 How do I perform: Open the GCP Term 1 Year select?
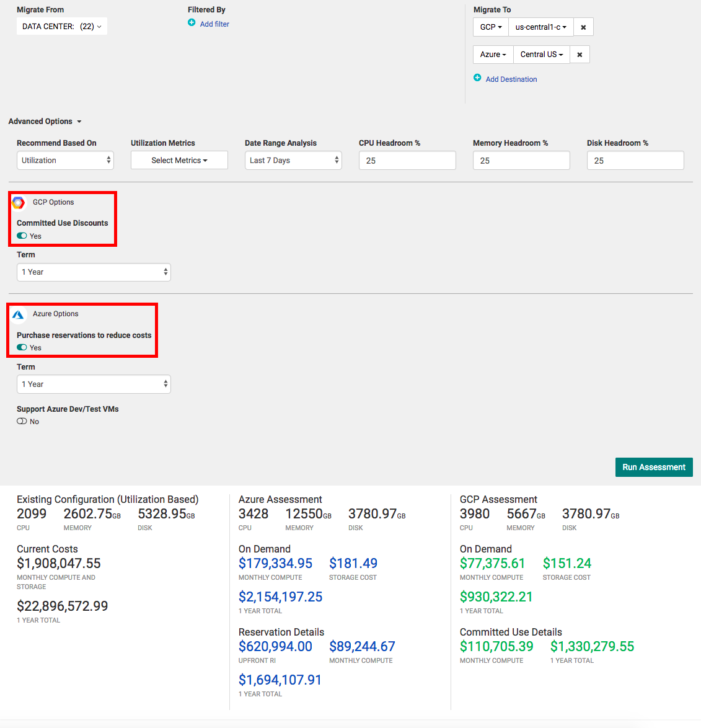point(94,272)
